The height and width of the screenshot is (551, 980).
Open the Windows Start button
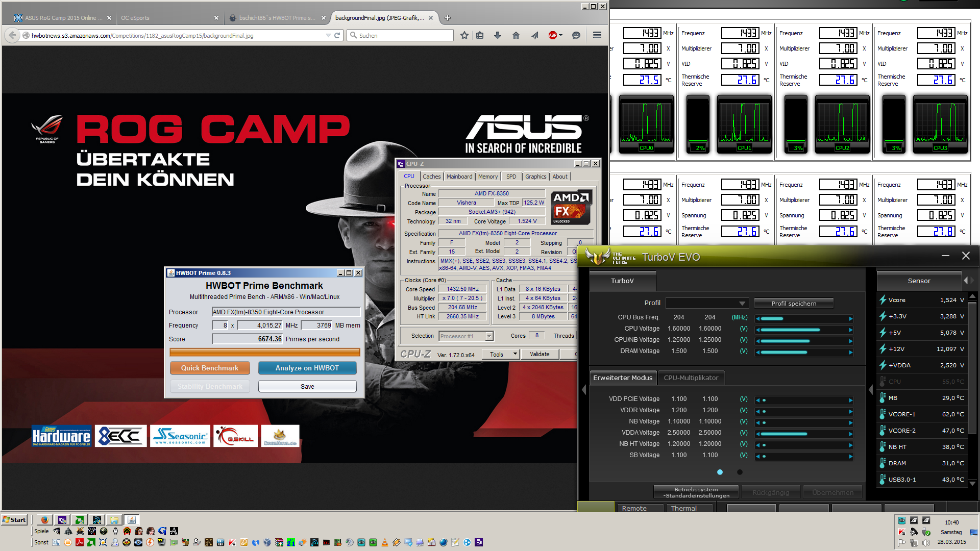(x=15, y=520)
